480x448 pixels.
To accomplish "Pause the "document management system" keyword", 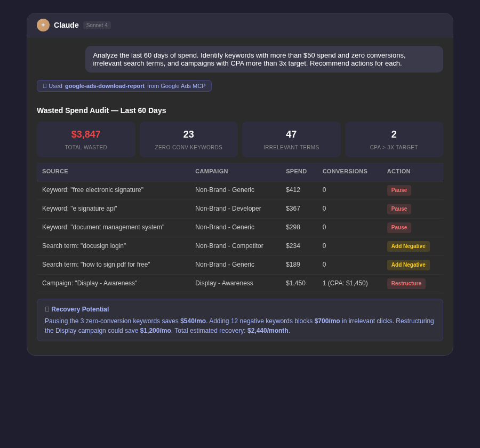I will pos(399,227).
